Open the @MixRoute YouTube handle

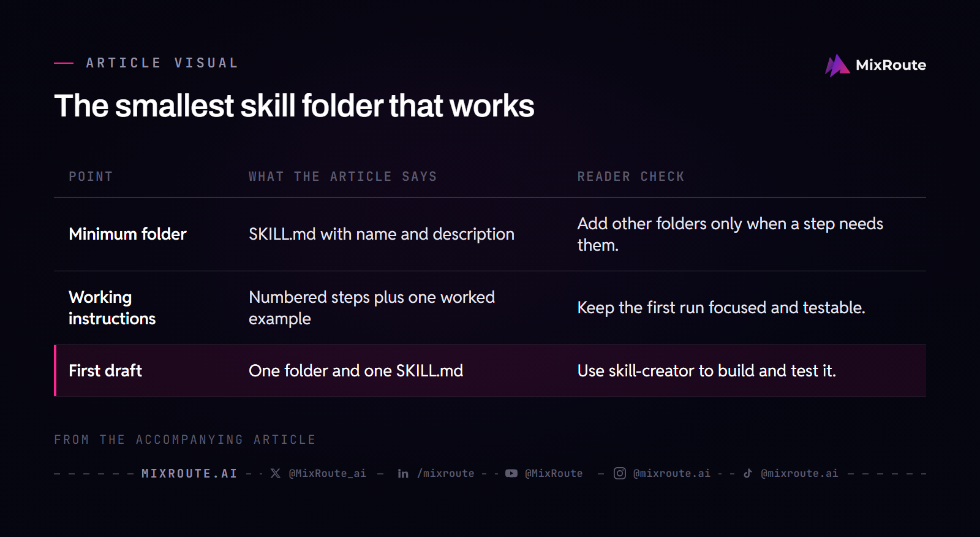click(554, 473)
